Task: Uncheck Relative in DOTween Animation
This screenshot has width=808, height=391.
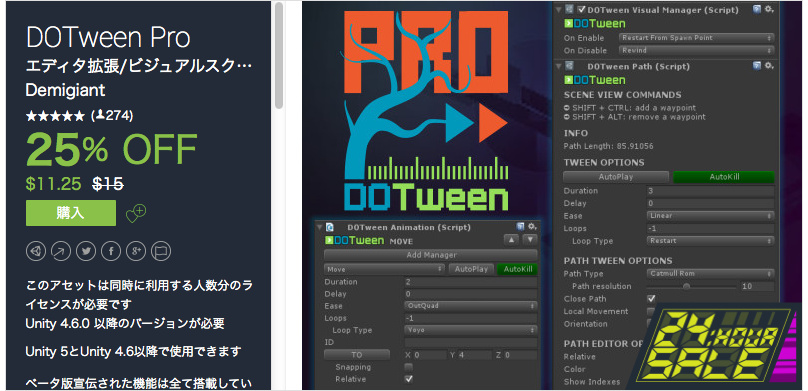Action: [x=409, y=379]
